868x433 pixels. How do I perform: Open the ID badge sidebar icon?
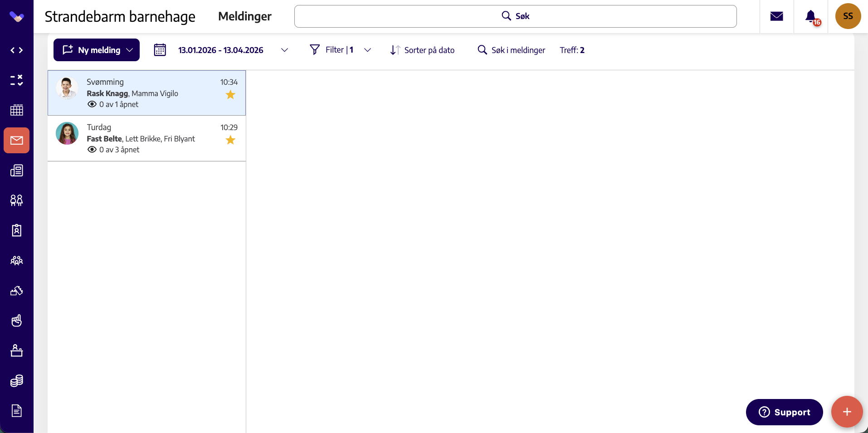coord(17,230)
